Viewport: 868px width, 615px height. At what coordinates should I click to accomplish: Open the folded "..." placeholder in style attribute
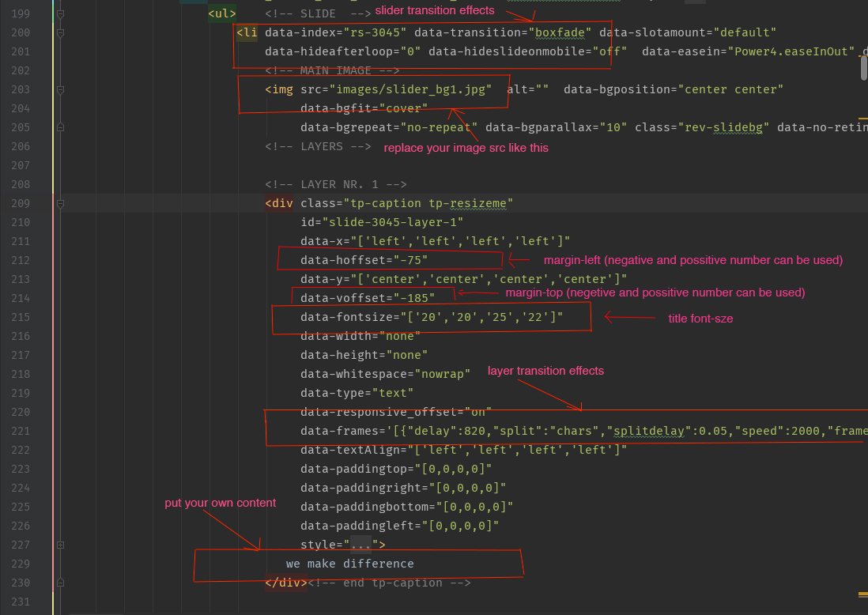pos(361,545)
